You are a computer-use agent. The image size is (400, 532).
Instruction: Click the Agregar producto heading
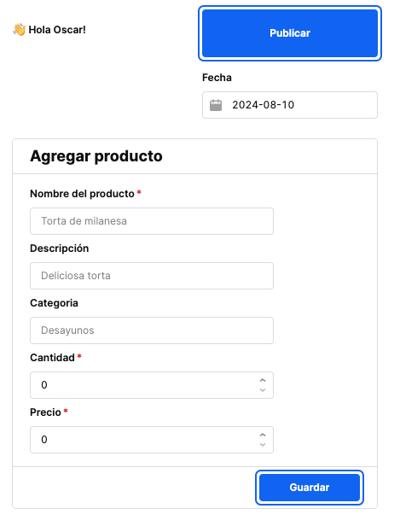[96, 156]
